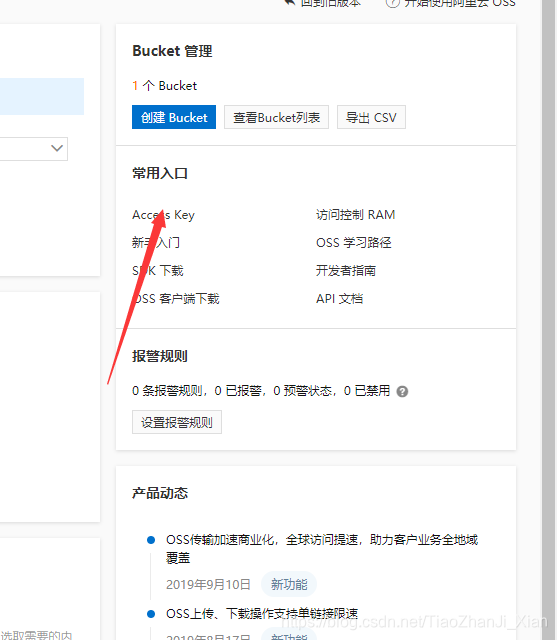557x640 pixels.
Task: Open 访问控制 RAM link
Action: (x=355, y=215)
